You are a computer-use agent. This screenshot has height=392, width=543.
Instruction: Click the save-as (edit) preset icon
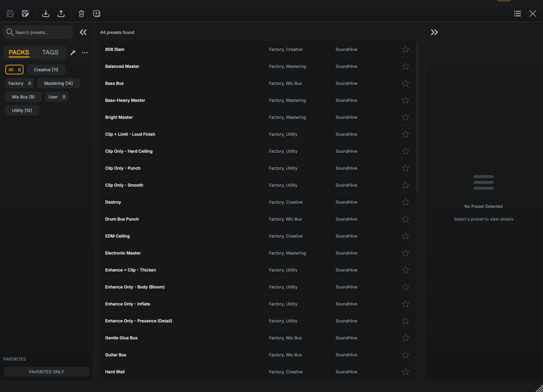(25, 13)
